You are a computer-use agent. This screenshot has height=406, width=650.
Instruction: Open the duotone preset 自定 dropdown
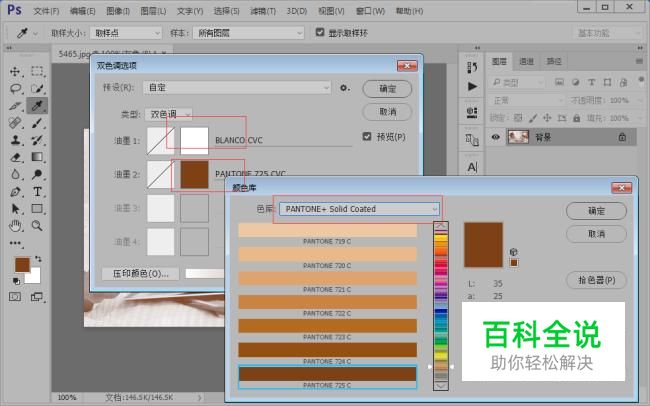[237, 88]
